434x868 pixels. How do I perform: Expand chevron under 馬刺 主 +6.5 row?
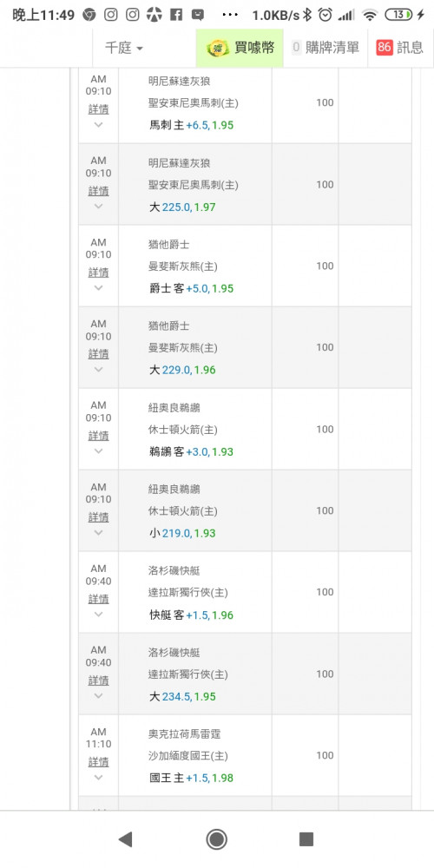[x=99, y=124]
